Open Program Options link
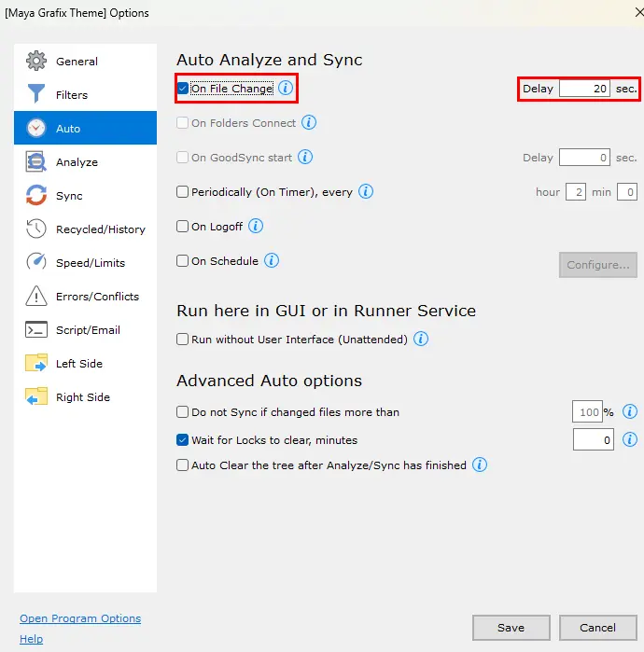 point(80,618)
